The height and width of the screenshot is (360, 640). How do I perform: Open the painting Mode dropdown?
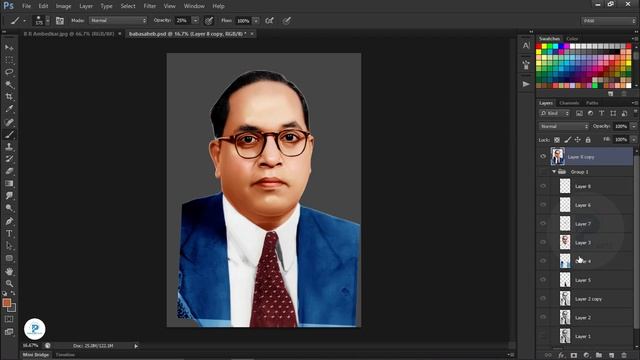118,20
